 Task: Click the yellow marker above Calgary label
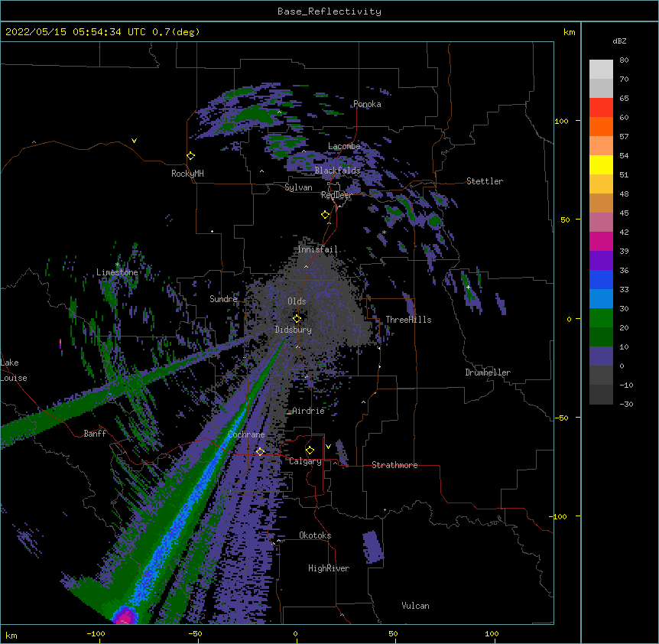pos(310,450)
